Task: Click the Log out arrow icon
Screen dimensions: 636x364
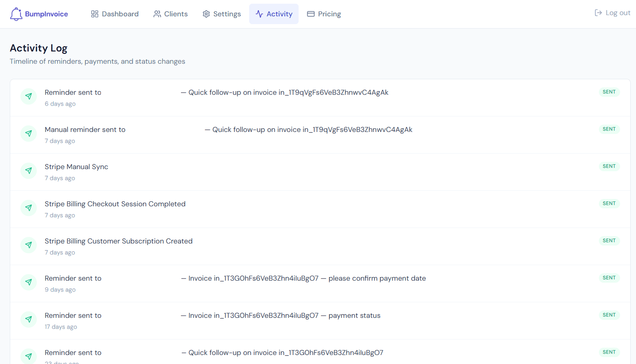Action: click(x=598, y=13)
